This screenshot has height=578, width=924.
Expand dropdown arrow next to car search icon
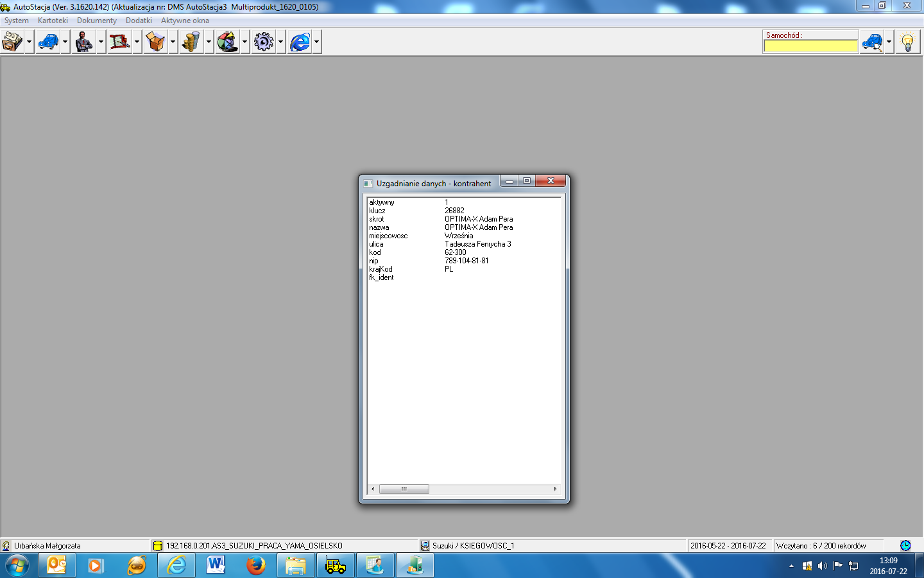(889, 42)
